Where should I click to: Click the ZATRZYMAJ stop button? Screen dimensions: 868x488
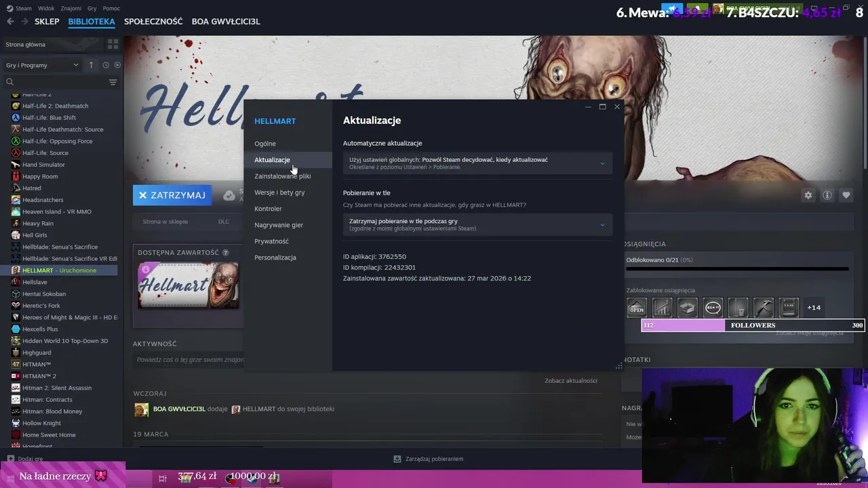pos(172,195)
